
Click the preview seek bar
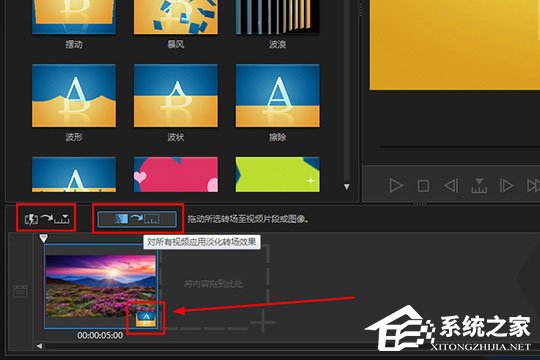click(x=460, y=147)
